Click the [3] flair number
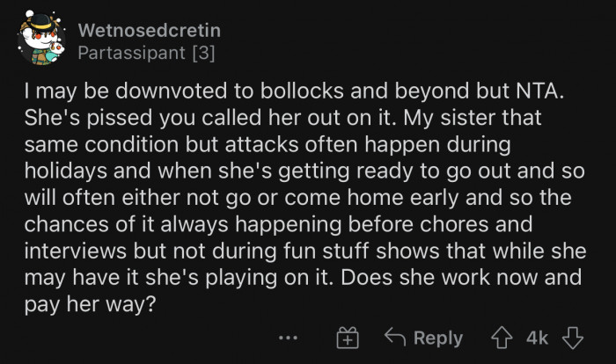The height and width of the screenshot is (364, 616). click(202, 53)
